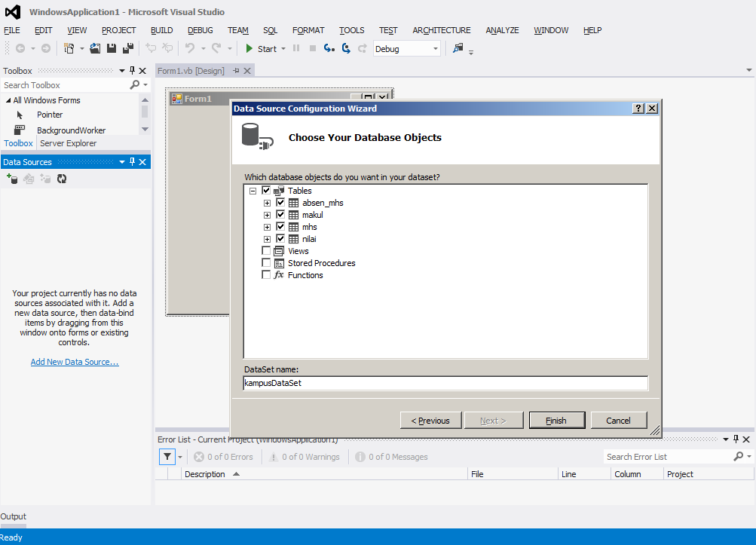Click the Break All pause icon
756x545 pixels.
point(296,48)
